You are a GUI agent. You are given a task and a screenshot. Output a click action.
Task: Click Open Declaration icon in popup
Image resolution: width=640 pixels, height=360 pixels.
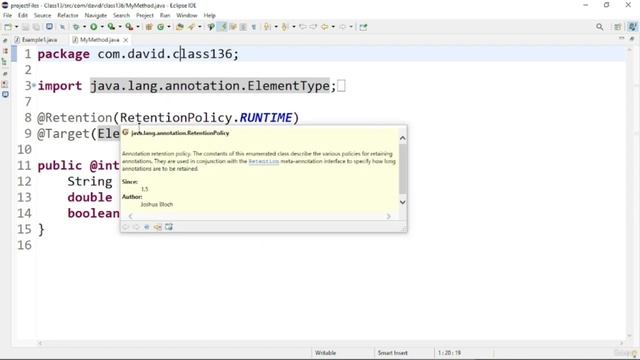coord(158,227)
